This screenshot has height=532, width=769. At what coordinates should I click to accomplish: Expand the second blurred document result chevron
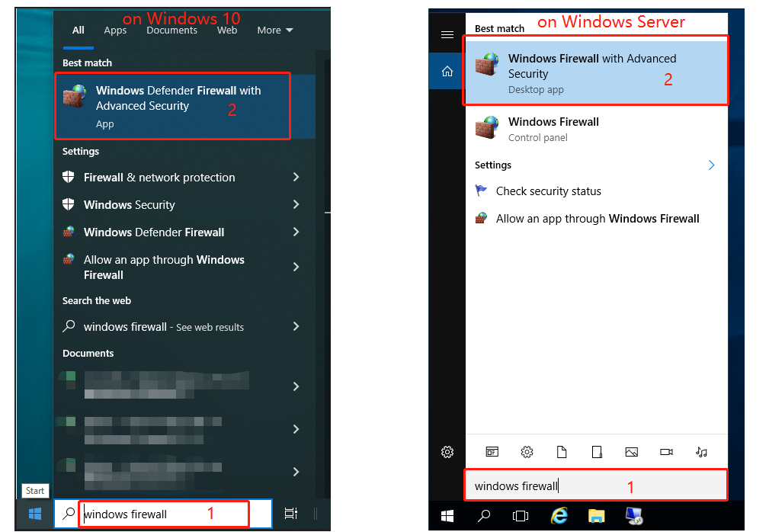point(296,430)
